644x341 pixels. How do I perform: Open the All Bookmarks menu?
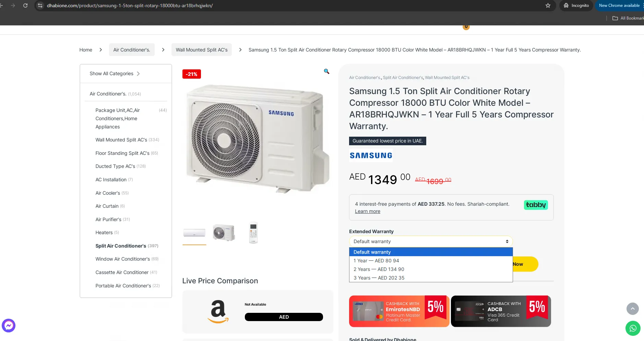[628, 18]
